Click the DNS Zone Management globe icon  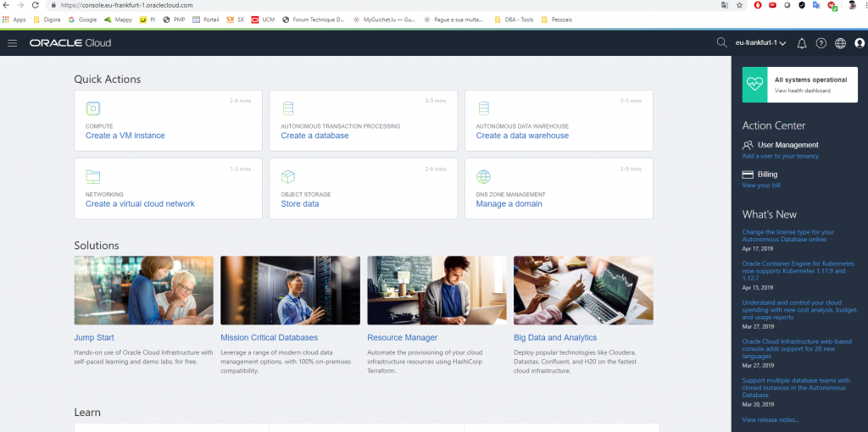(x=483, y=176)
